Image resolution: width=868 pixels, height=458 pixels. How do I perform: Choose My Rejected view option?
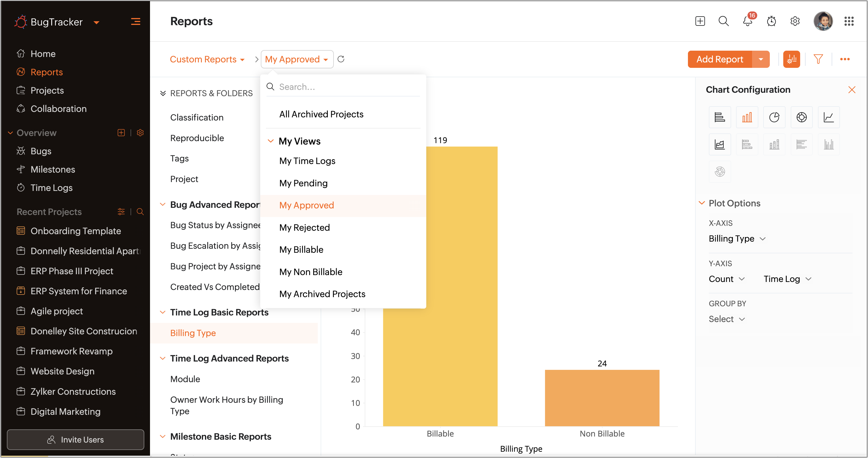(x=304, y=228)
